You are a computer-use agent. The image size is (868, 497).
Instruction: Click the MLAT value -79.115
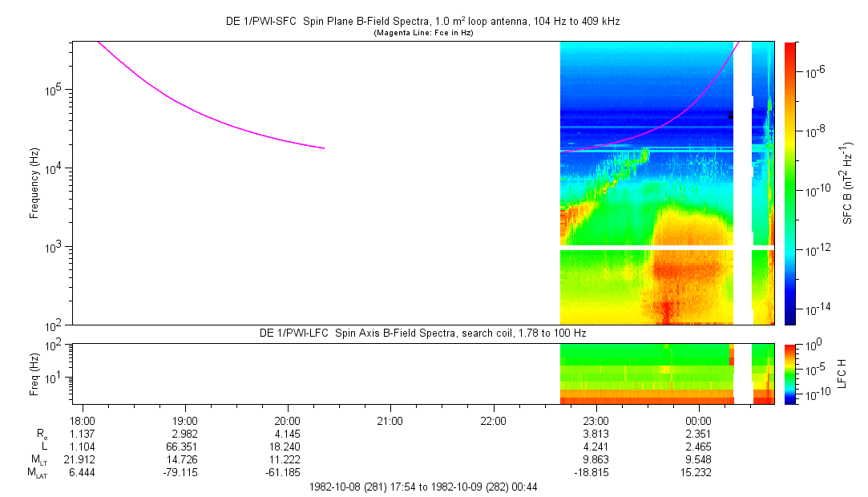click(x=185, y=472)
